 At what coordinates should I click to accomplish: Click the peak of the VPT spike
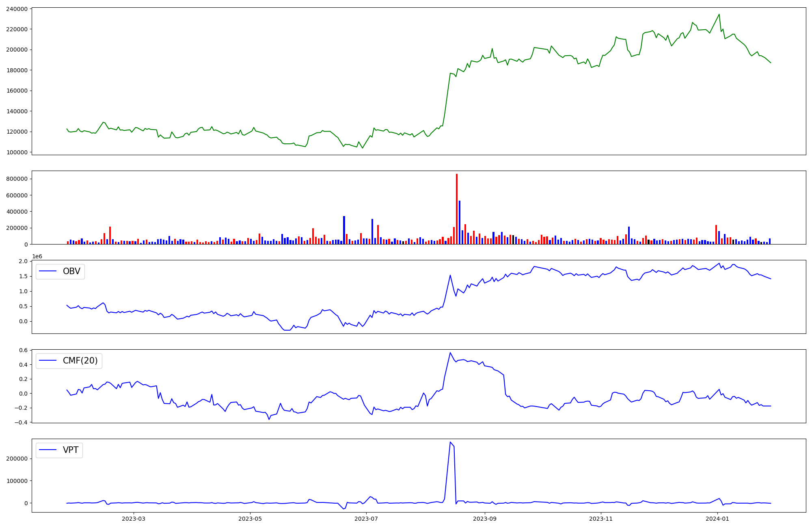pos(450,442)
